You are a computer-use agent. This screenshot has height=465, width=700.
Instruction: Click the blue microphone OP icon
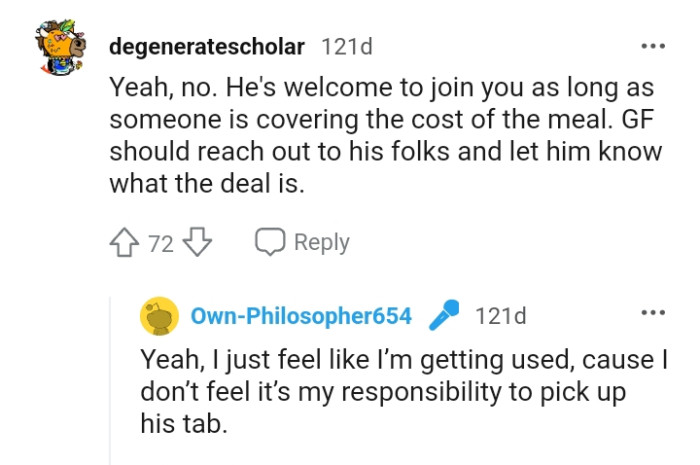point(442,316)
